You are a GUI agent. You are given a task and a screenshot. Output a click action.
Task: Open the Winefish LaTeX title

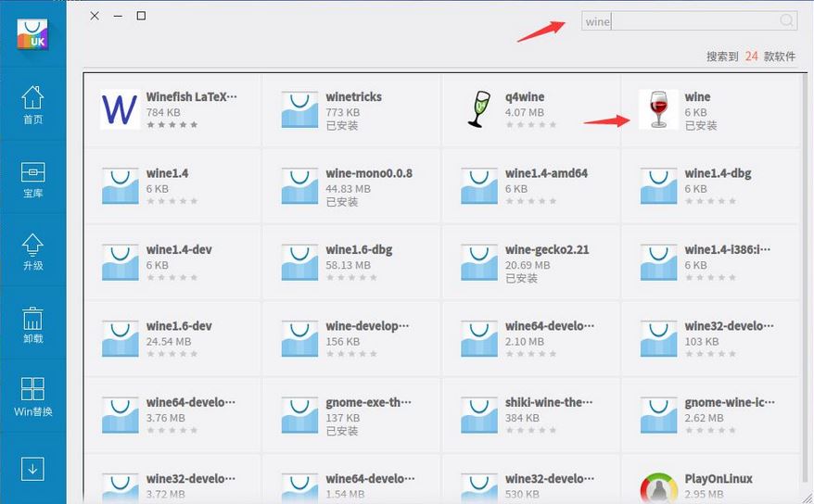(x=191, y=97)
